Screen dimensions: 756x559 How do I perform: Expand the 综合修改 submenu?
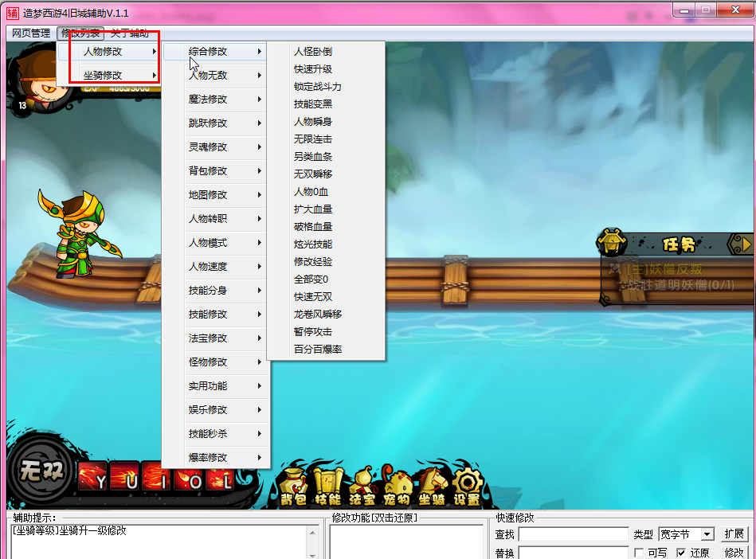215,52
